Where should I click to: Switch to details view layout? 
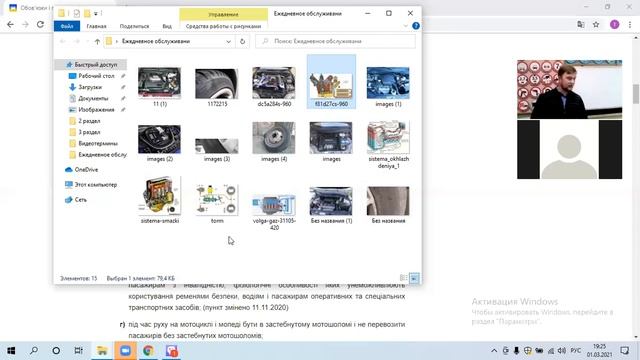403,278
